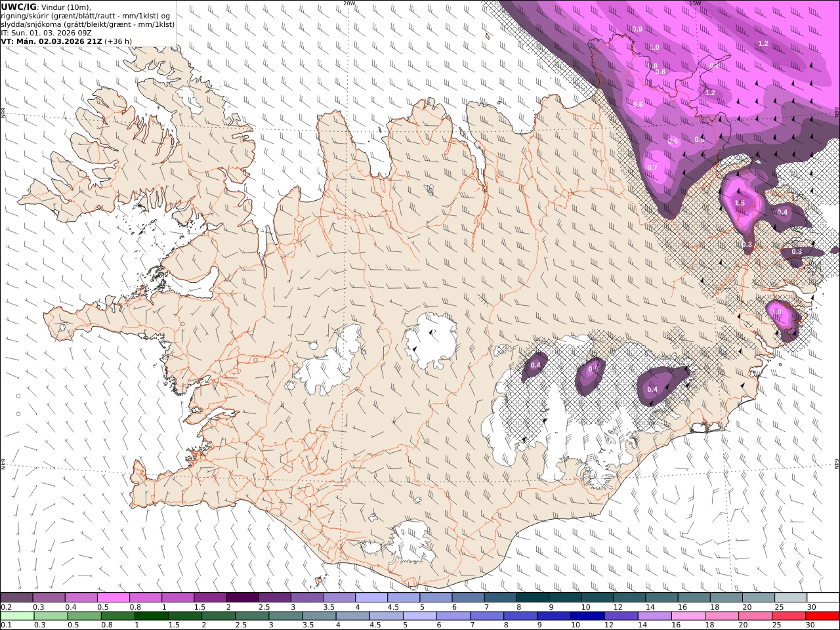Click the lilac swatch labeled 14 in lower legend
This screenshot has height=630, width=840.
coord(654,616)
